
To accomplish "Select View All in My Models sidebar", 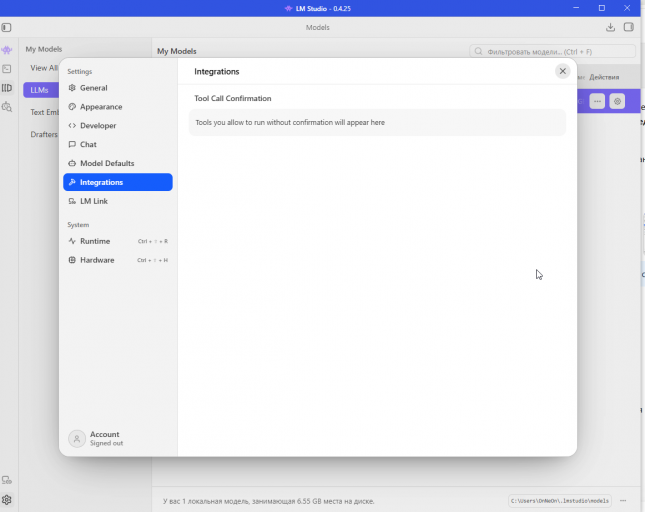I will click(44, 68).
